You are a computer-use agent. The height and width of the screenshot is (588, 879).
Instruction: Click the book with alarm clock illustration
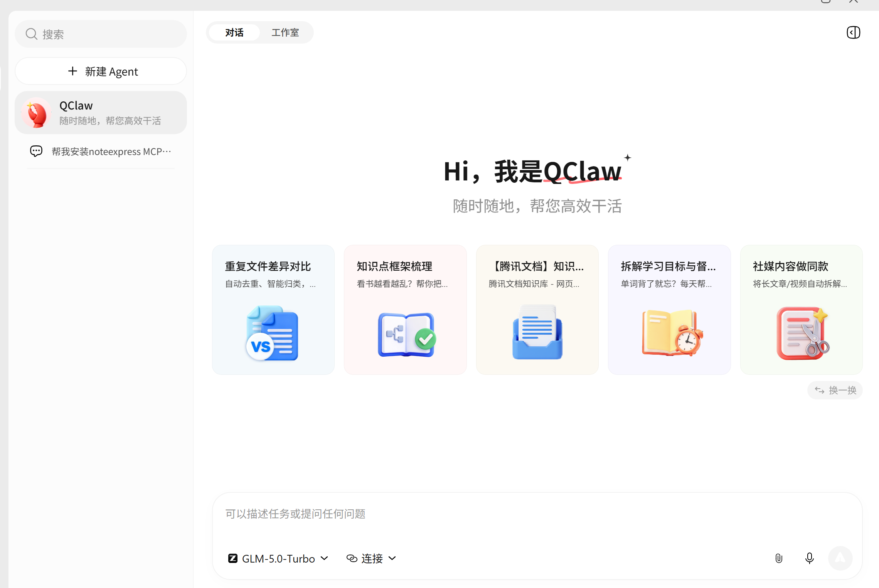point(672,333)
